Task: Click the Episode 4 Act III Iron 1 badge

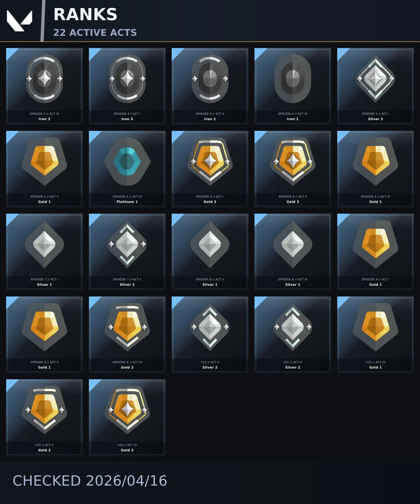Action: pos(293,78)
